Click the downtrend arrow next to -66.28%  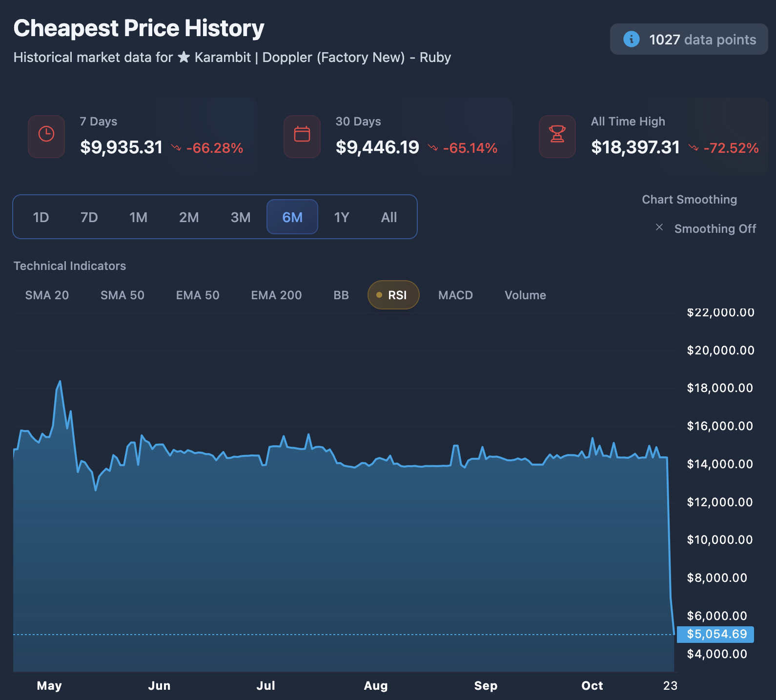[x=176, y=147]
